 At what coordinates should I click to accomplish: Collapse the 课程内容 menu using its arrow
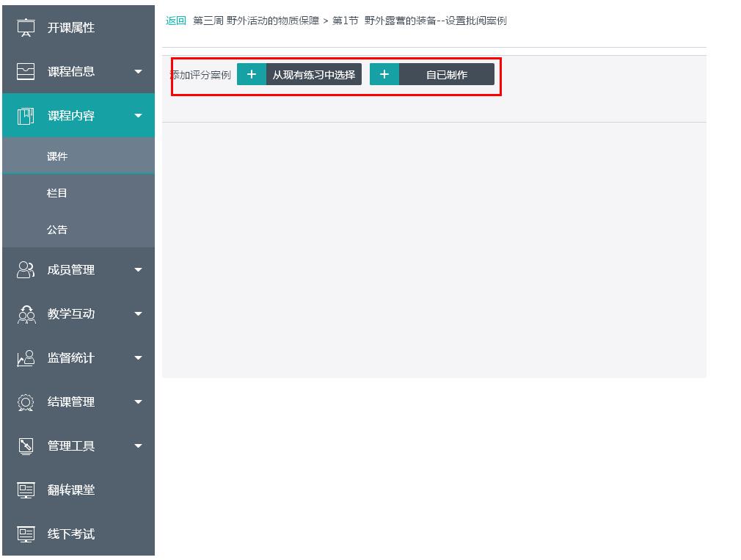point(138,115)
